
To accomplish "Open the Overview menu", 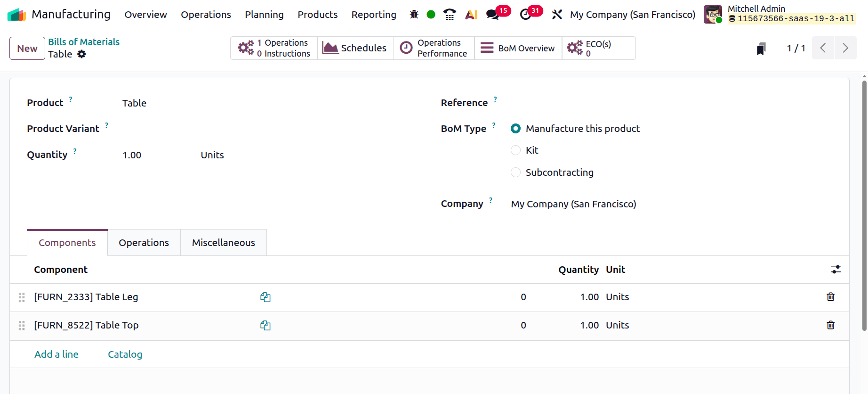I will click(x=145, y=15).
